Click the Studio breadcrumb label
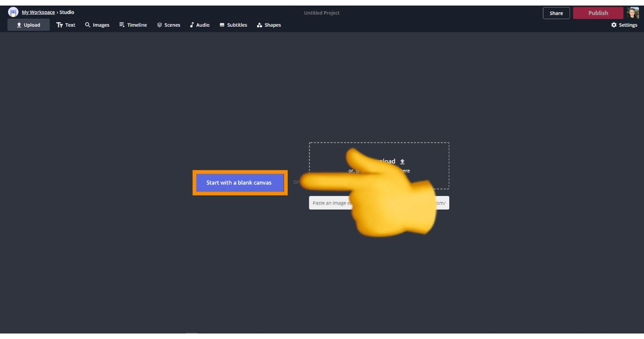The width and height of the screenshot is (644, 339). coord(67,13)
